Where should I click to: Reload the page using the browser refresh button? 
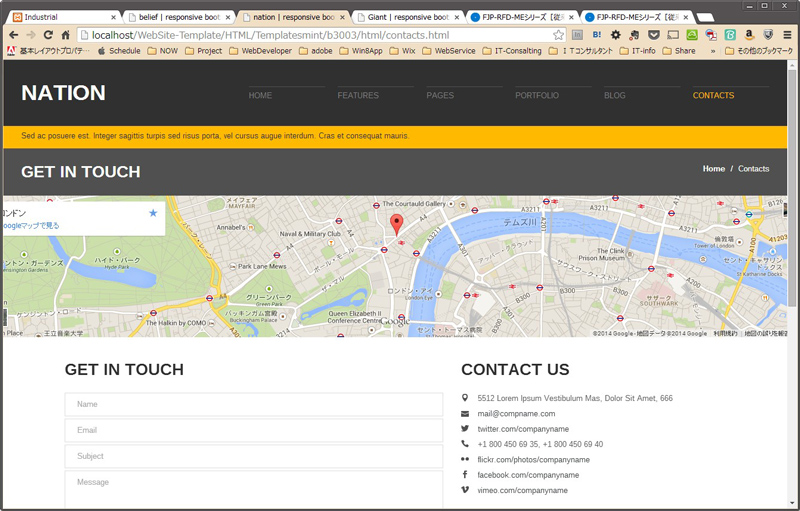pos(47,35)
